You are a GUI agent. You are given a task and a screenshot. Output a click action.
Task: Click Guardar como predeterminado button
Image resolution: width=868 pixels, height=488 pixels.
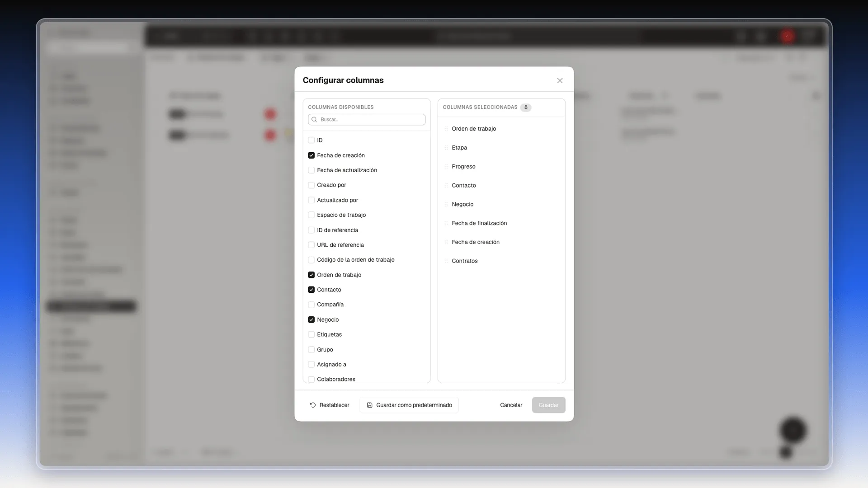tap(409, 405)
